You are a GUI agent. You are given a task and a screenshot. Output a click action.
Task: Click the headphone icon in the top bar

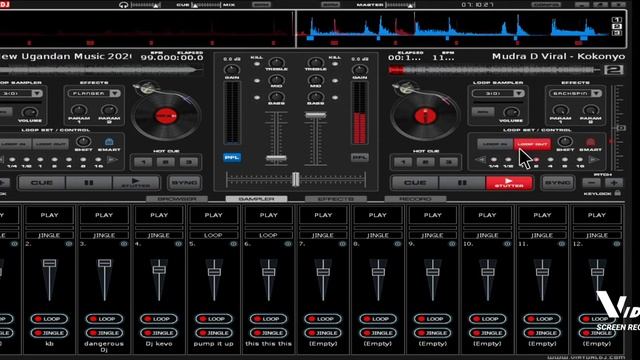[x=123, y=5]
